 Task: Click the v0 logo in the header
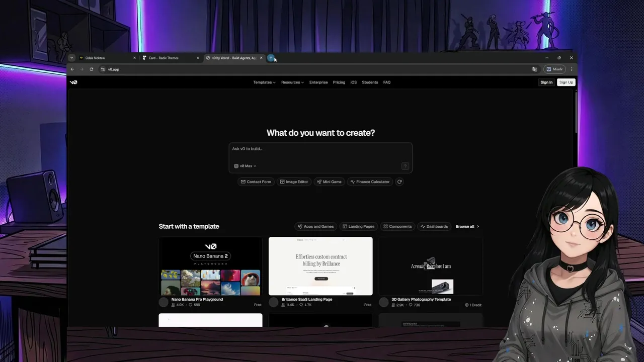[73, 82]
